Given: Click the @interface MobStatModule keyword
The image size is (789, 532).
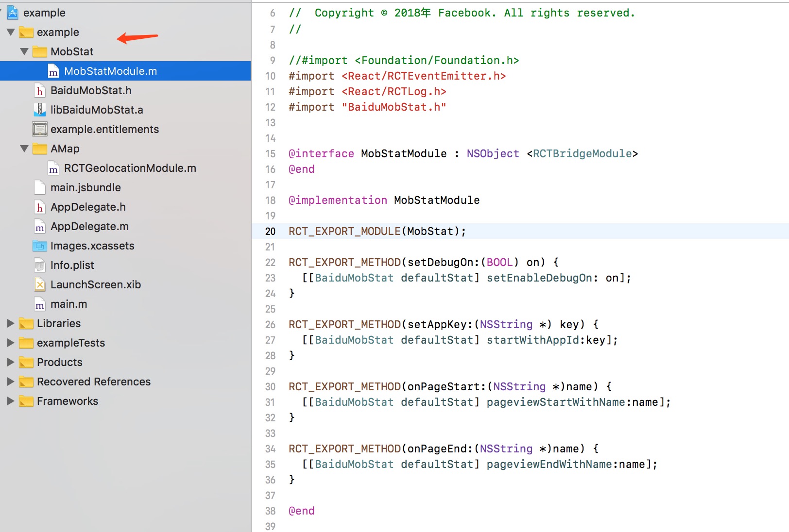Looking at the screenshot, I should point(321,153).
